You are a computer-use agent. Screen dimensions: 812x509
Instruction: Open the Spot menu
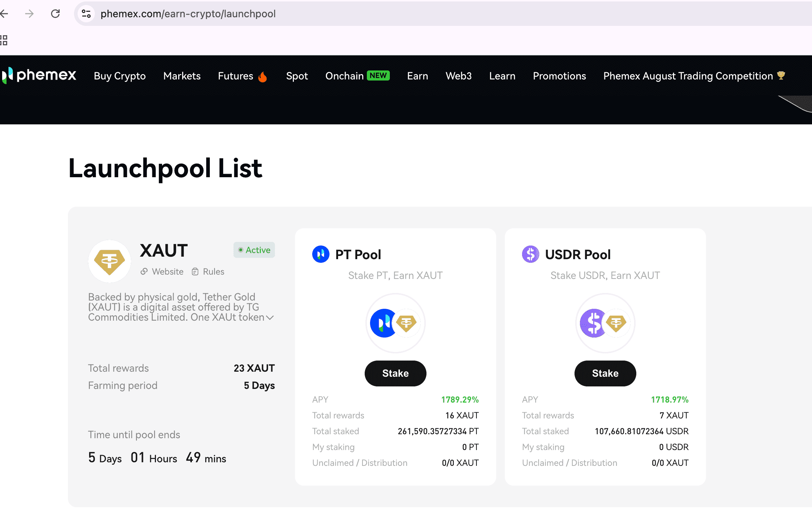[297, 76]
